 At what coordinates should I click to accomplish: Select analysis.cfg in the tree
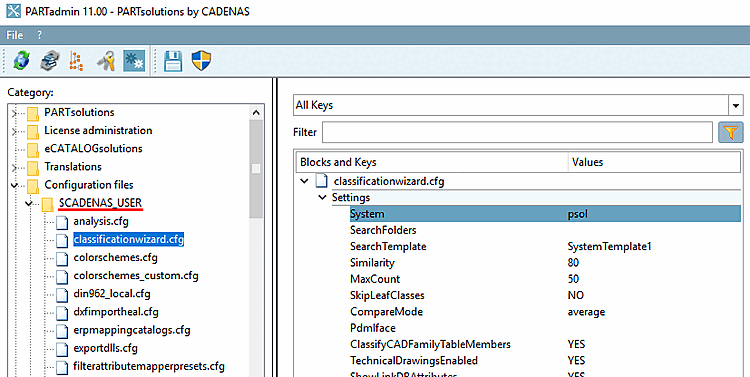pyautogui.click(x=101, y=222)
